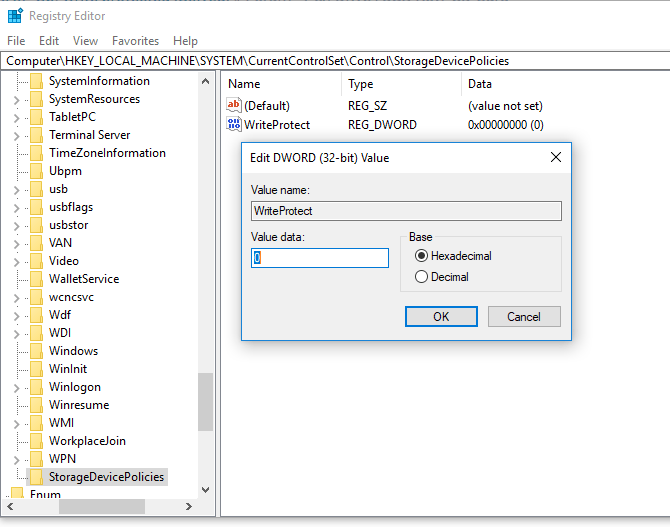This screenshot has width=670, height=527.
Task: Expand the Terminal Server key
Action: tap(16, 136)
